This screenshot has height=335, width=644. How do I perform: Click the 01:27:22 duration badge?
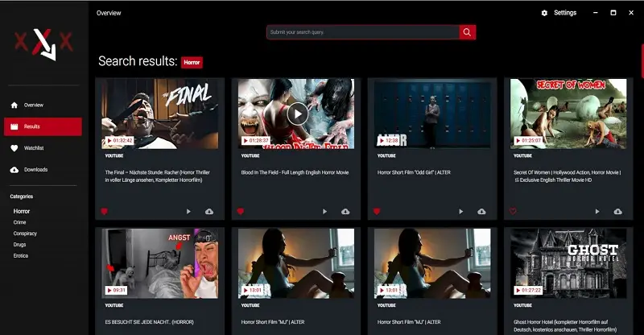pos(528,290)
